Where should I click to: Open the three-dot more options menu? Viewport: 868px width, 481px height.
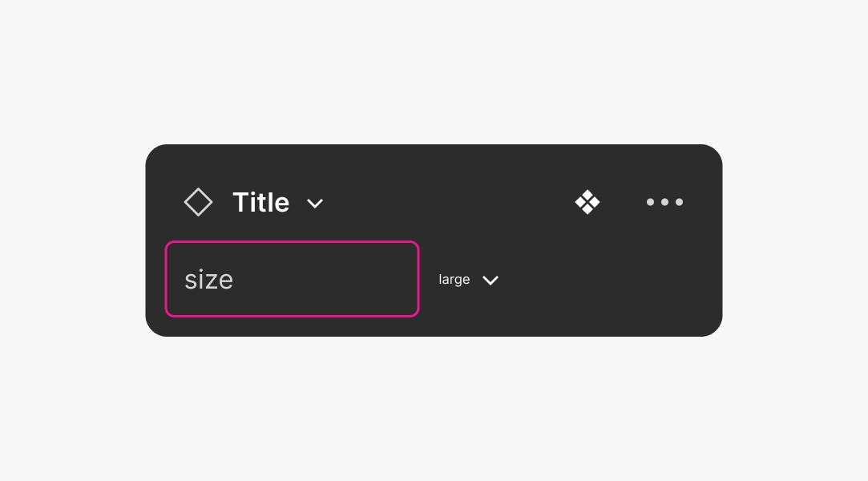[x=664, y=202]
